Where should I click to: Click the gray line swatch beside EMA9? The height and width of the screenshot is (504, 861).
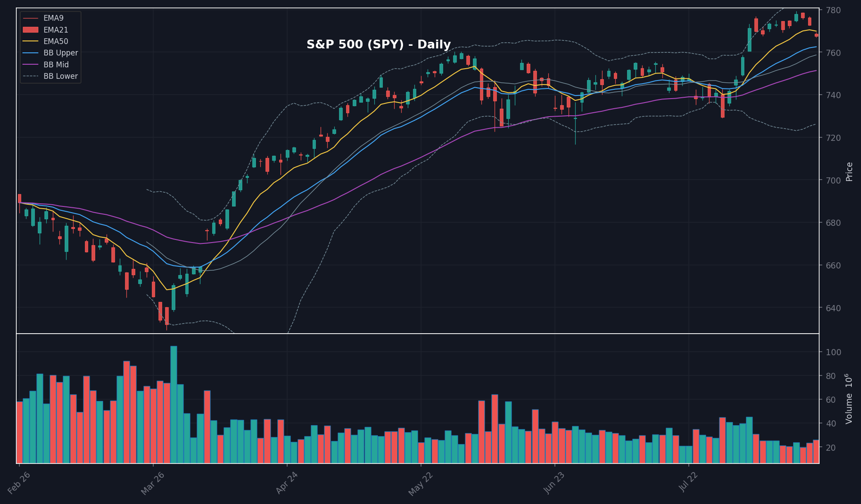[x=30, y=18]
